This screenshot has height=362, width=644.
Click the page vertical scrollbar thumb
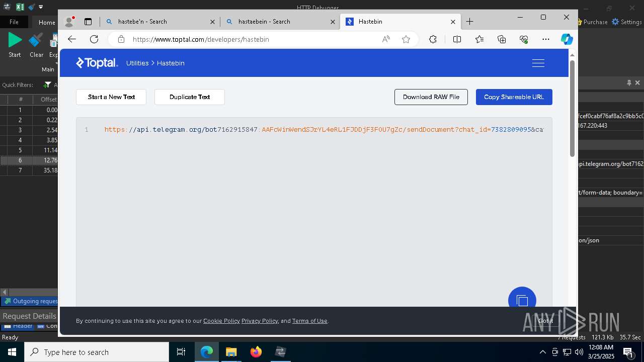tap(572, 108)
